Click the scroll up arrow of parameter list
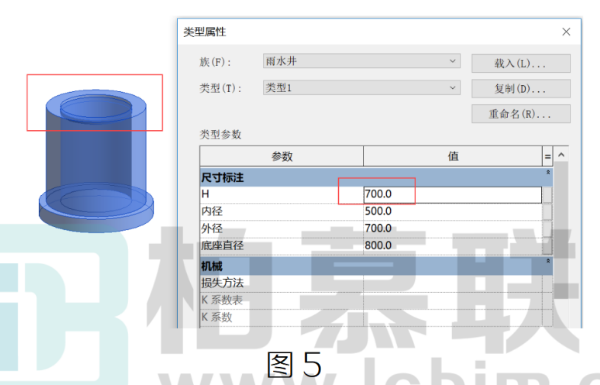The width and height of the screenshot is (600, 385). [x=561, y=155]
